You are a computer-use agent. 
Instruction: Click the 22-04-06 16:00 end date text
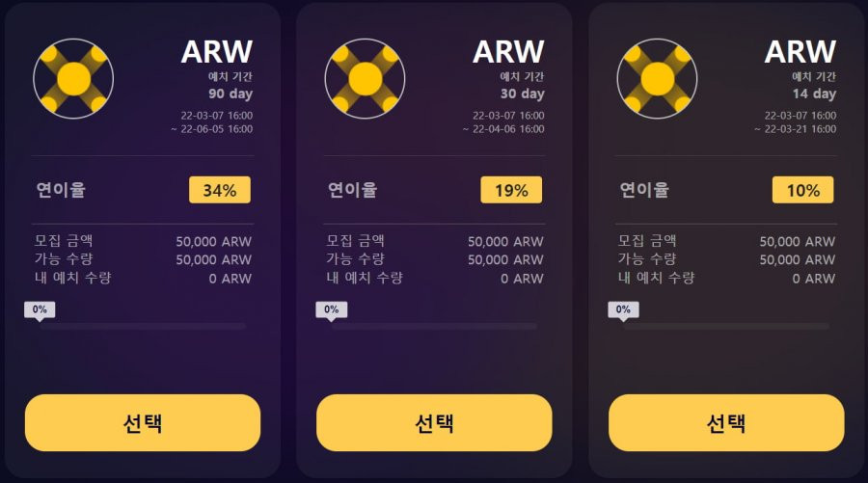[x=508, y=129]
